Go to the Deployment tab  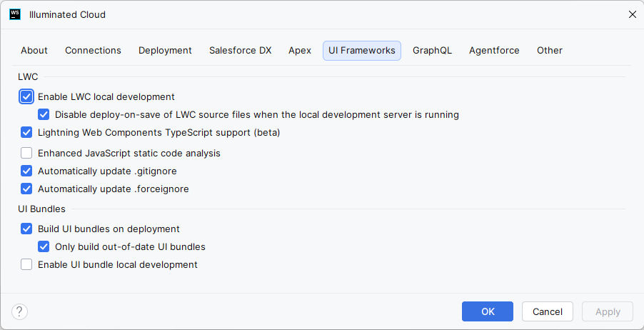[x=165, y=51]
